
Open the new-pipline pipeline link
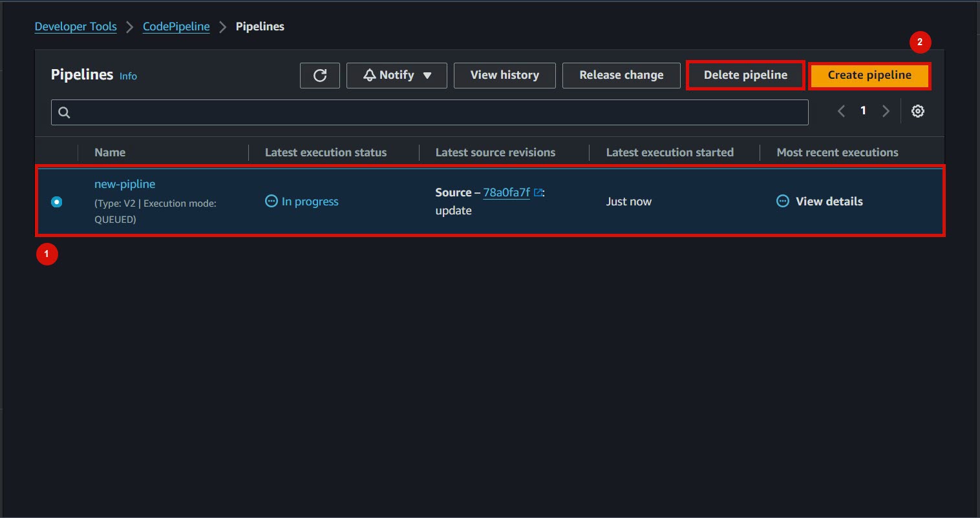[x=125, y=184]
